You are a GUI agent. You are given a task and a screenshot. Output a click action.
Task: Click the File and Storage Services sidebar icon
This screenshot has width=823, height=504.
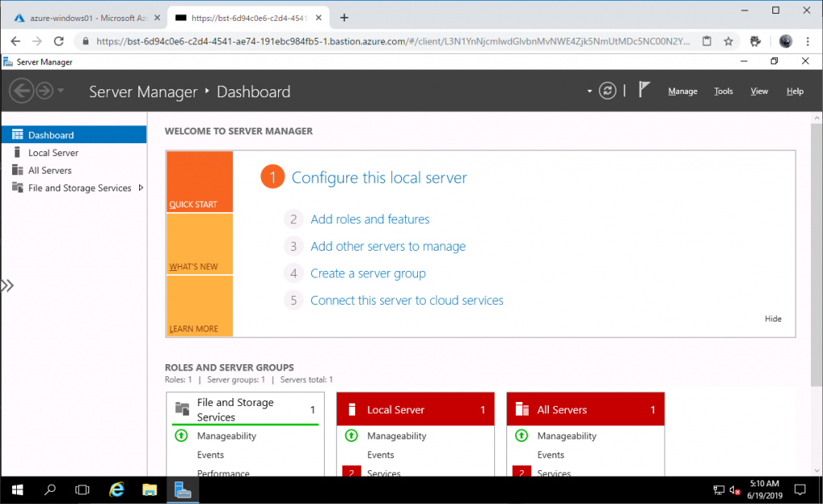pos(18,187)
